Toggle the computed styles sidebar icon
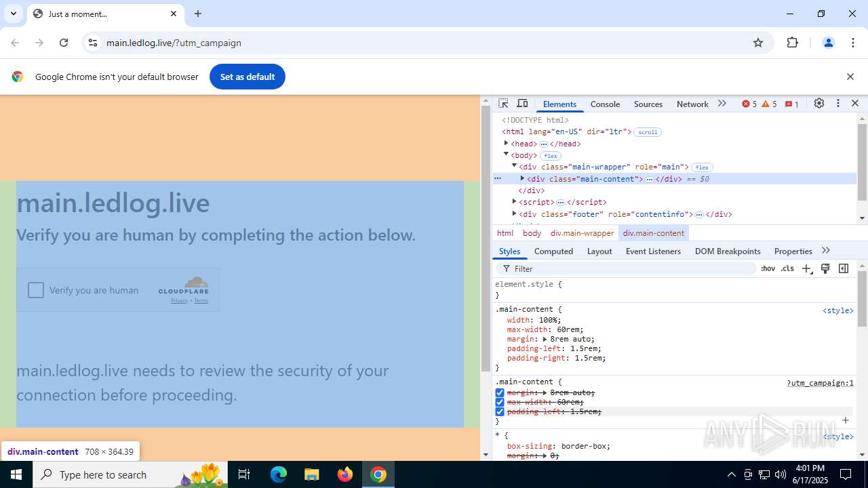868x488 pixels. [x=844, y=269]
